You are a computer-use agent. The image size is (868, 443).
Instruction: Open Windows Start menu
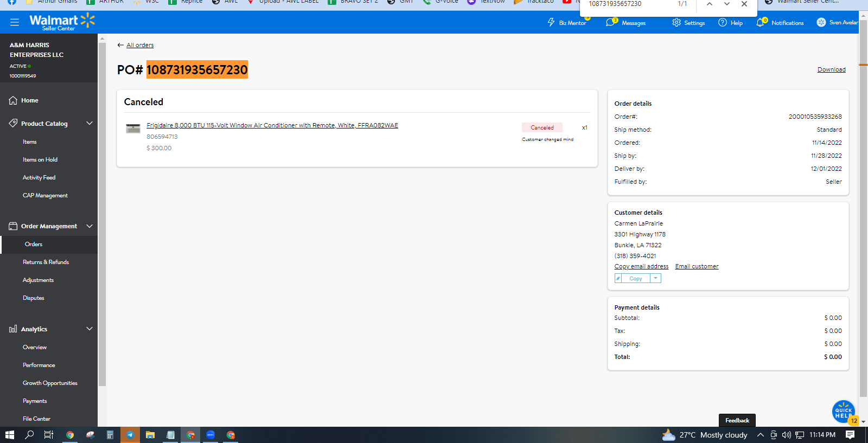pyautogui.click(x=10, y=435)
